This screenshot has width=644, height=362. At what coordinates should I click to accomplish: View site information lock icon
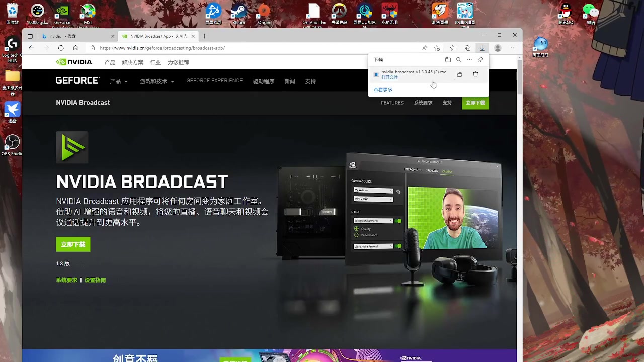pos(92,48)
